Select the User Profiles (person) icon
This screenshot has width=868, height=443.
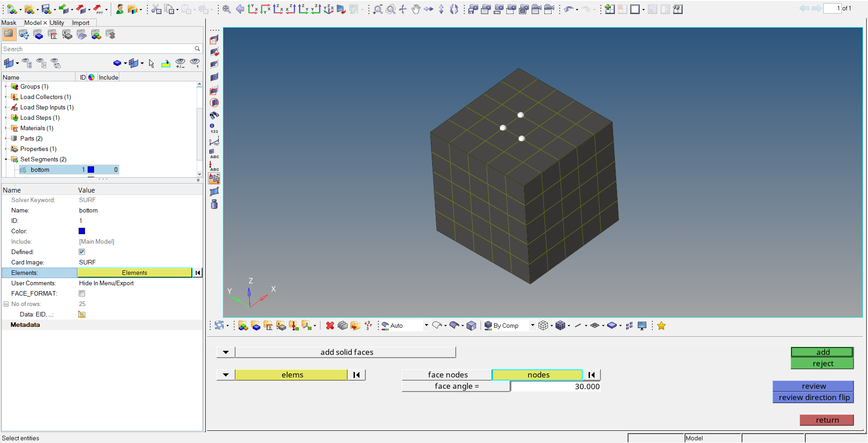click(x=120, y=9)
